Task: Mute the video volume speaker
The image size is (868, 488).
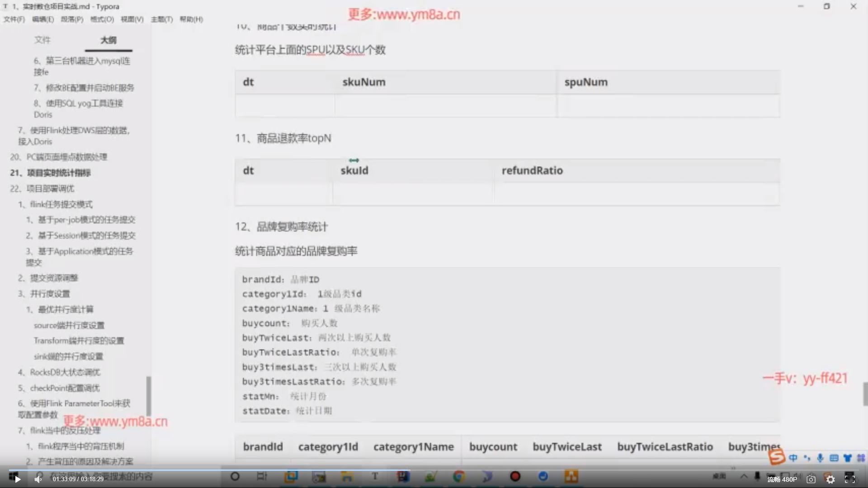Action: [38, 479]
